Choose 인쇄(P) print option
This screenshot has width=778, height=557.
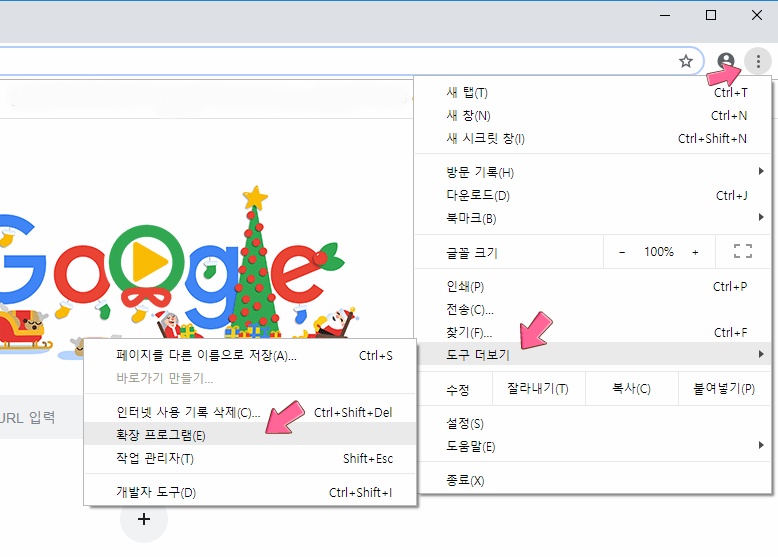click(593, 286)
